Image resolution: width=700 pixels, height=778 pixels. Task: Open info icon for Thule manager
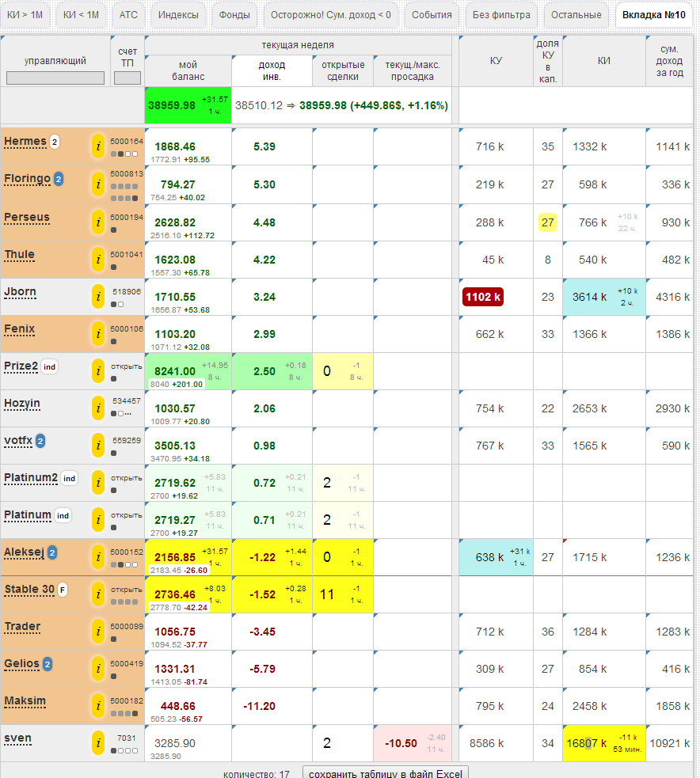click(x=98, y=260)
